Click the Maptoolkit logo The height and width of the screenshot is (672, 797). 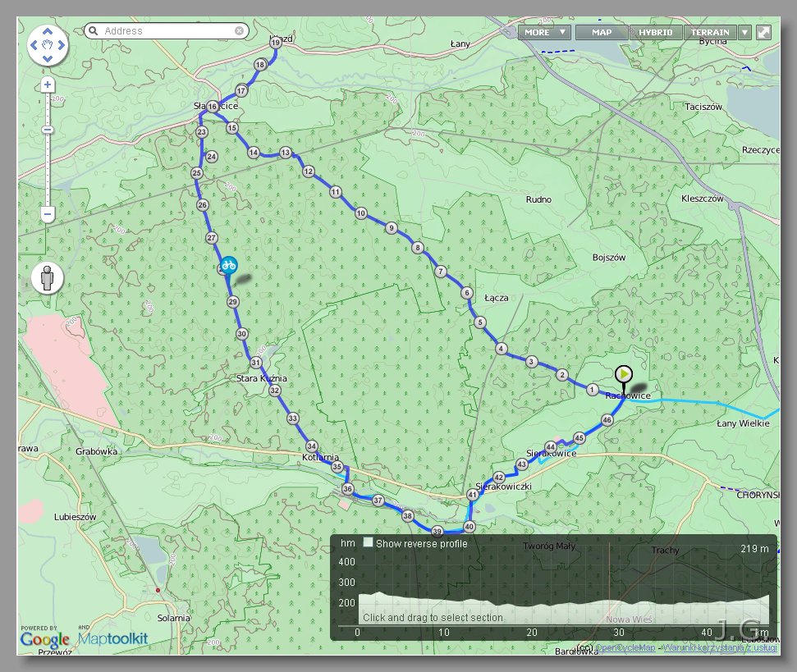[112, 638]
